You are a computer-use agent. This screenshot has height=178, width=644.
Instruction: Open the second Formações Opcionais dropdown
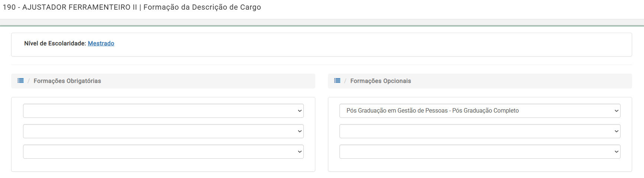click(479, 131)
